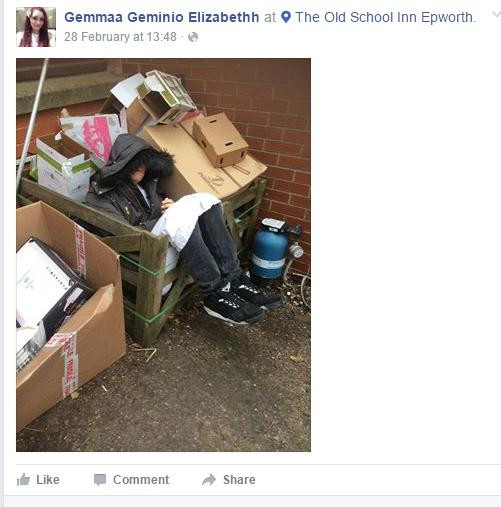Expand the post options chevron

(x=496, y=15)
